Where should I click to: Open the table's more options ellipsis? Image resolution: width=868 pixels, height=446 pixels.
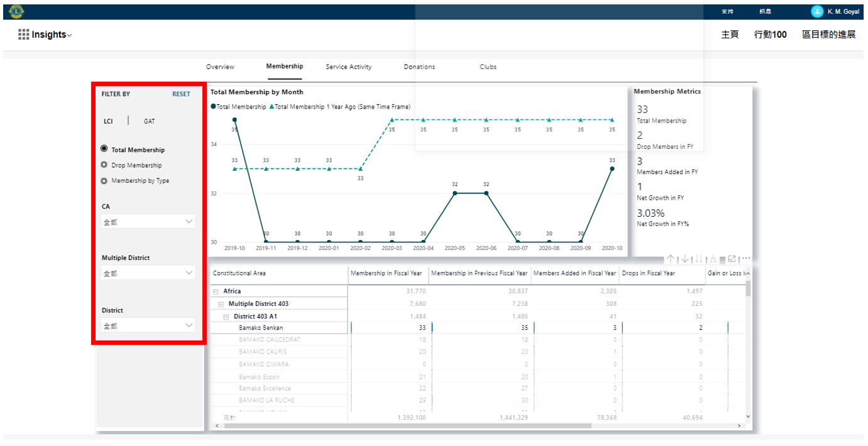(746, 259)
